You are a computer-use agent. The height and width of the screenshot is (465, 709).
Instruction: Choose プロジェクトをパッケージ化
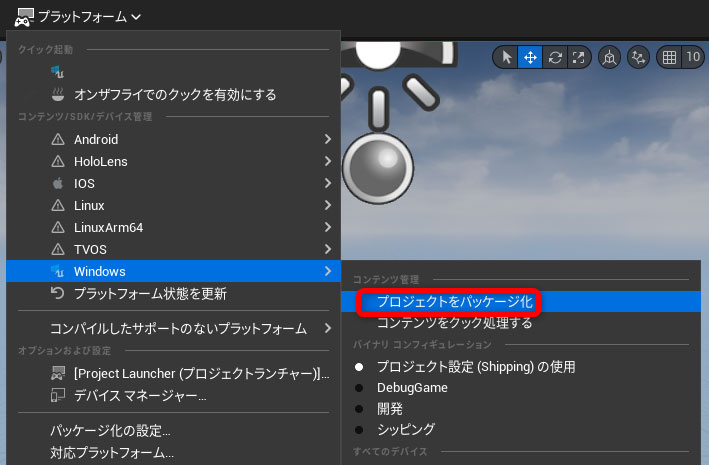pos(521,302)
